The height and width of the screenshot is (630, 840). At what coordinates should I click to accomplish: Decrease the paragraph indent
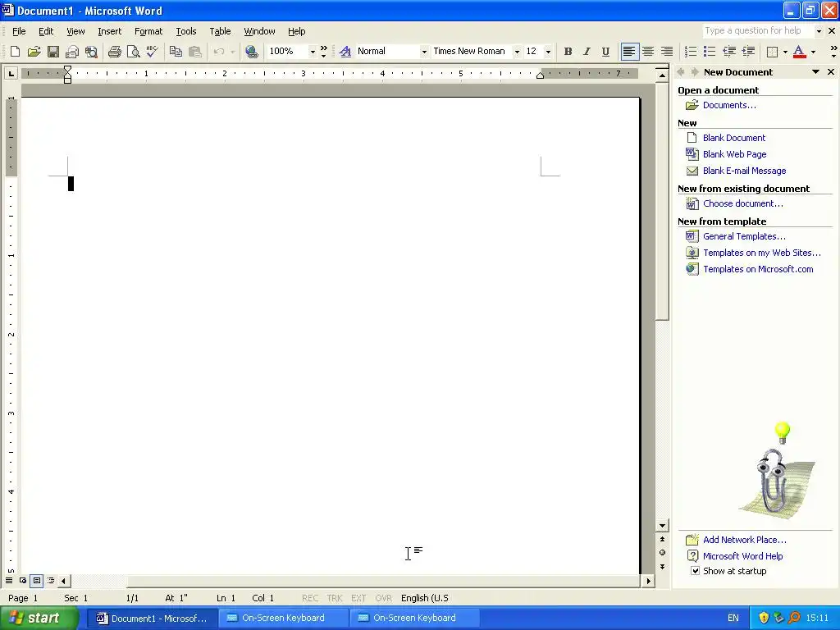point(729,52)
